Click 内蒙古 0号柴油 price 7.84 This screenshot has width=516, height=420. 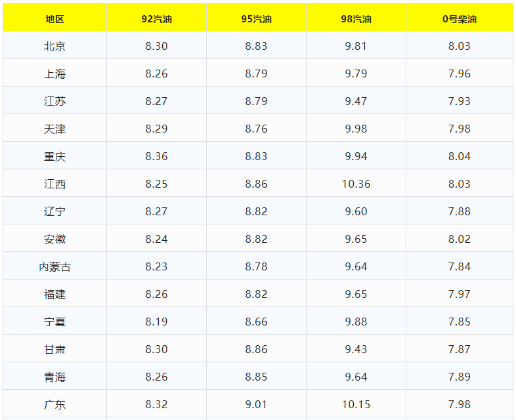(x=460, y=266)
